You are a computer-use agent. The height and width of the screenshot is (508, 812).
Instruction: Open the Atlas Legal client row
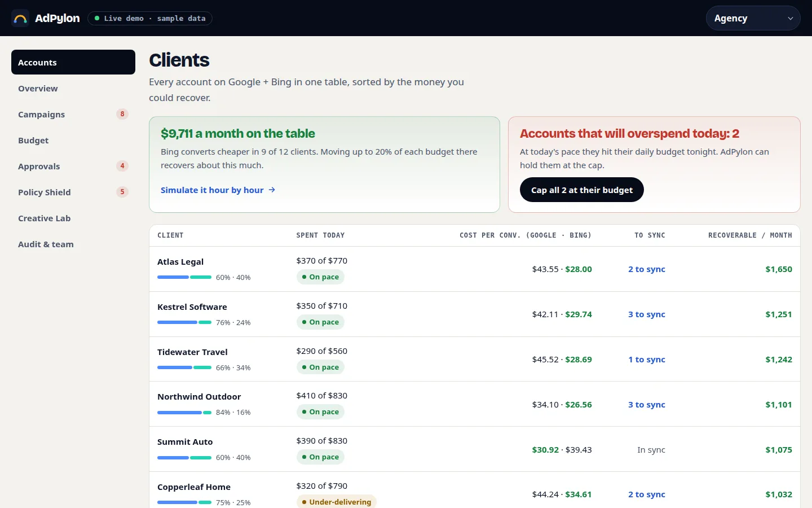tap(475, 269)
